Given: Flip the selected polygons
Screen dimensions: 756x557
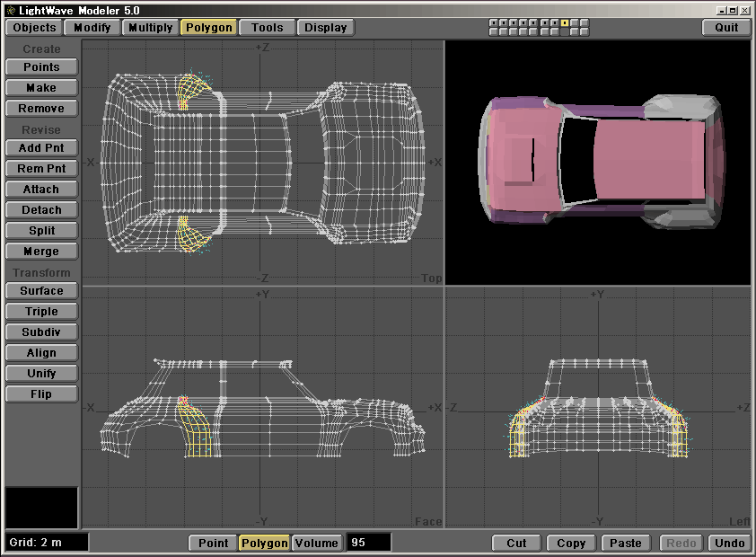Looking at the screenshot, I should coord(41,394).
